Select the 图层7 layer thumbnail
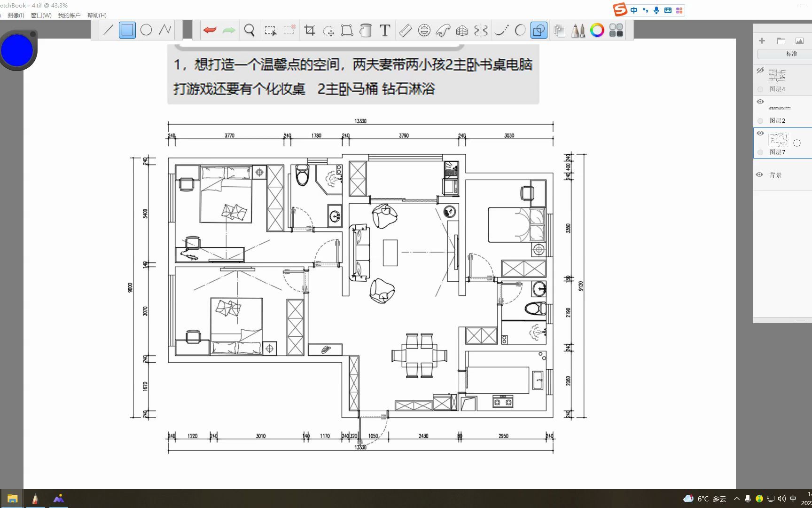The width and height of the screenshot is (812, 508). (779, 139)
